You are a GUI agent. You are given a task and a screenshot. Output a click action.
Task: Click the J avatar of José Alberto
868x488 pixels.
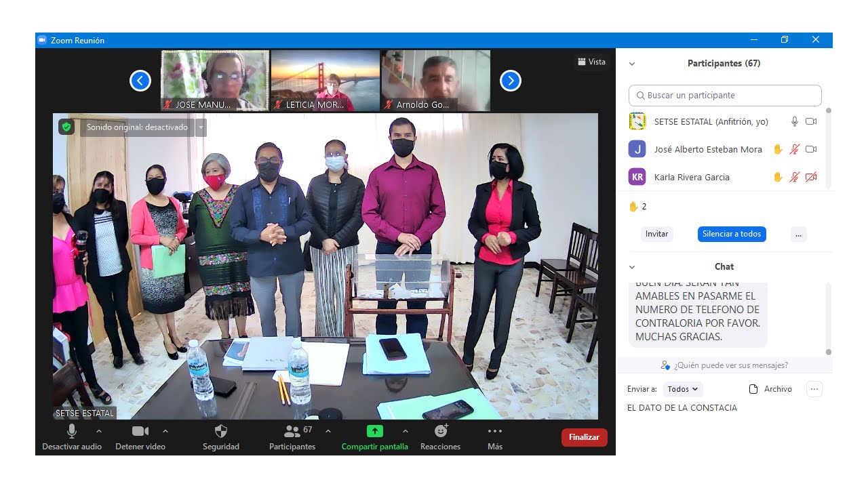point(637,149)
